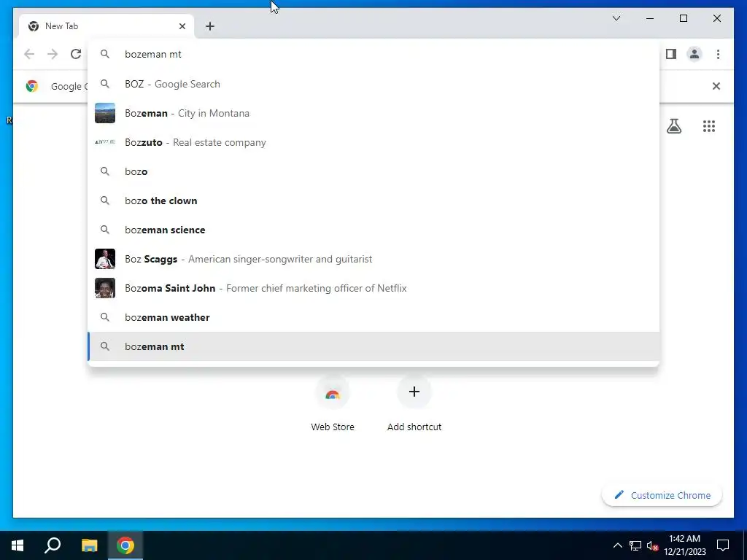The image size is (747, 560).
Task: Open Windows taskbar search
Action: [x=53, y=545]
